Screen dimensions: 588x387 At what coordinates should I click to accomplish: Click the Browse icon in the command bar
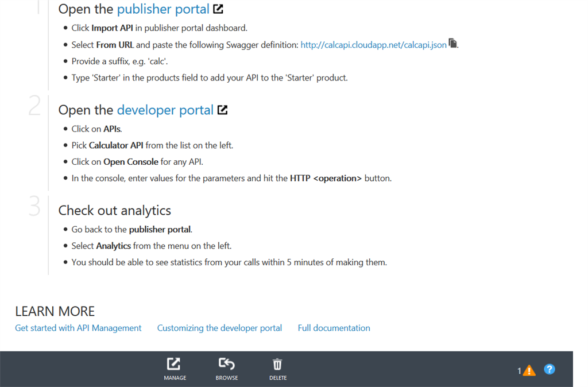pyautogui.click(x=227, y=364)
